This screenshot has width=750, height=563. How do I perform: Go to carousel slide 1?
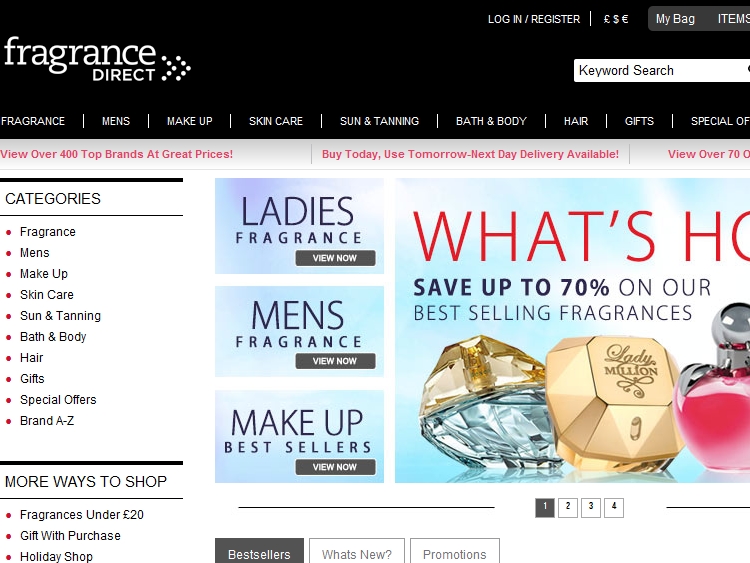pyautogui.click(x=545, y=508)
